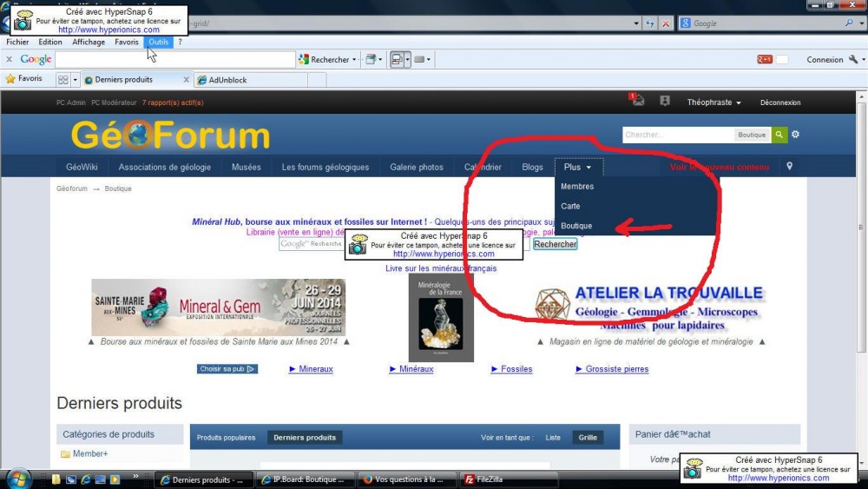Open the Outils menu
This screenshot has width=868, height=489.
pos(158,42)
